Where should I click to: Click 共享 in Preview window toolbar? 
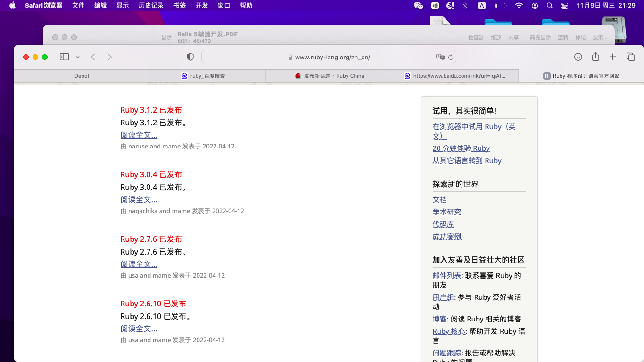point(513,37)
